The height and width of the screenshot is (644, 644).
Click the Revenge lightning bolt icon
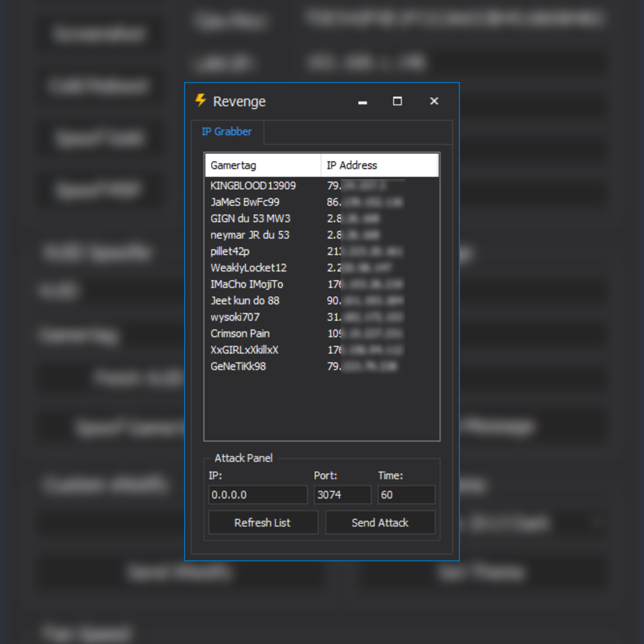(x=201, y=100)
